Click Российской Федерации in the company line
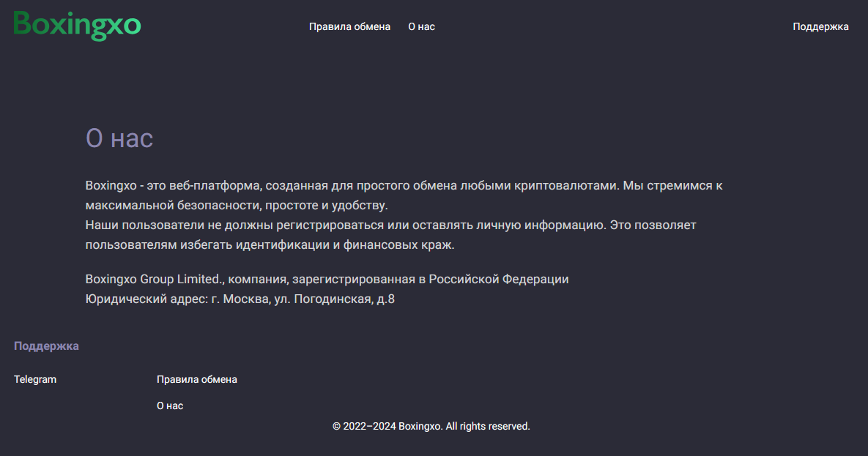868x456 pixels. pos(499,279)
